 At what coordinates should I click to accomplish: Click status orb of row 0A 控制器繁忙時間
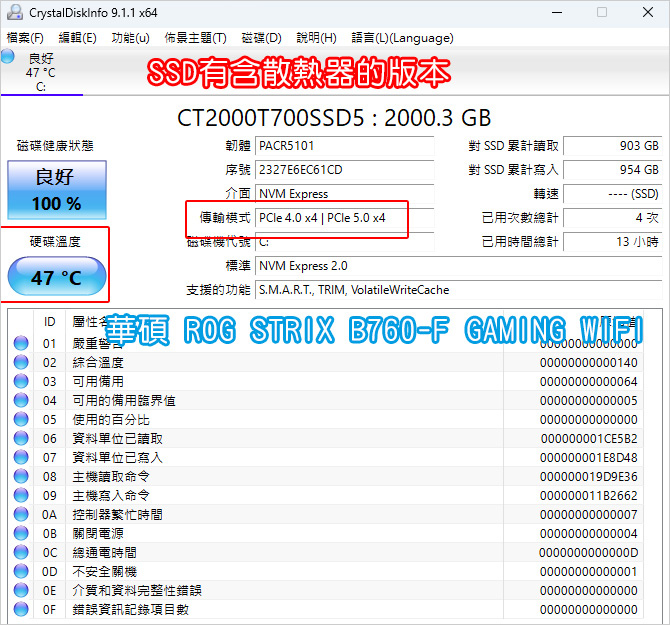pos(21,514)
